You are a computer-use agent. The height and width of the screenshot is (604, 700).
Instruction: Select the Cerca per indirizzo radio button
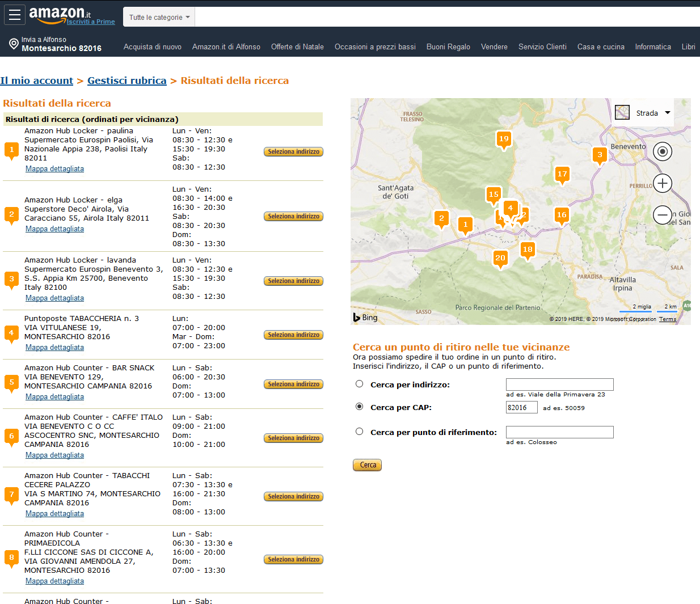pyautogui.click(x=359, y=384)
